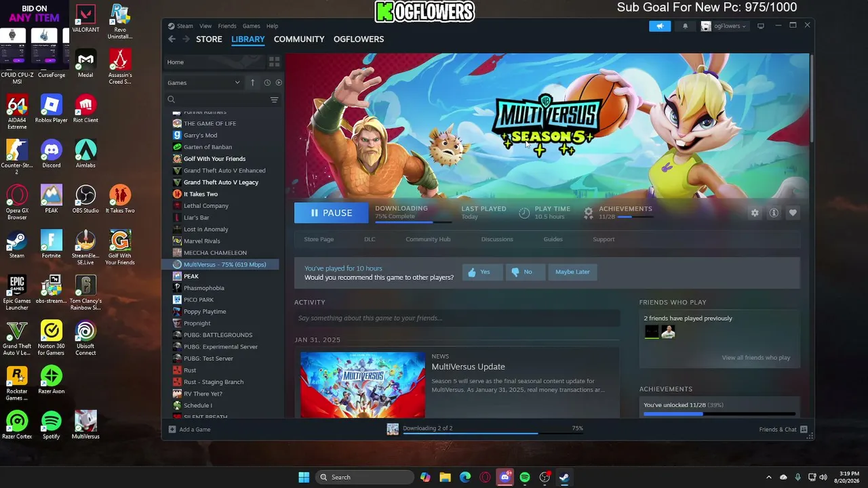
Task: Open the OBS Studio desktop shortcut
Action: pos(85,199)
